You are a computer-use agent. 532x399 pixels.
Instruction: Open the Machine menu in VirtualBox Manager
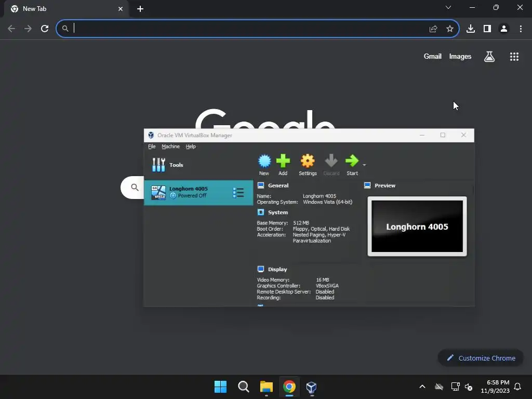coord(170,147)
